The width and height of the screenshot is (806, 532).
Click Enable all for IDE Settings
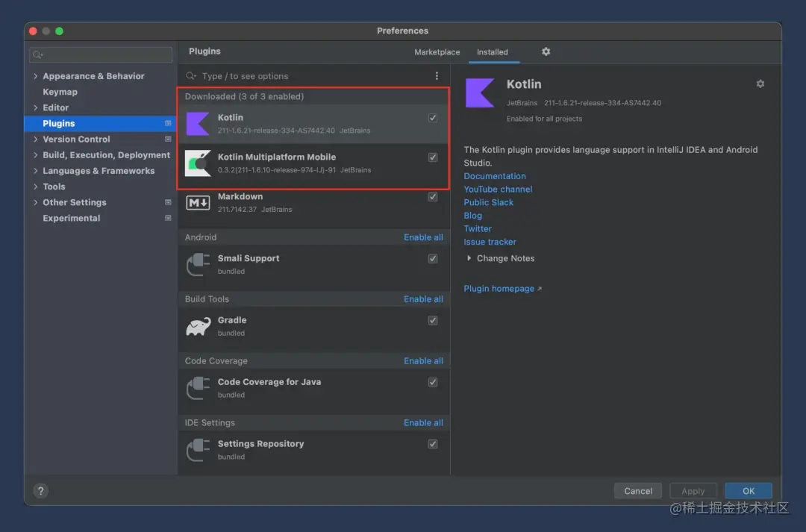[423, 422]
